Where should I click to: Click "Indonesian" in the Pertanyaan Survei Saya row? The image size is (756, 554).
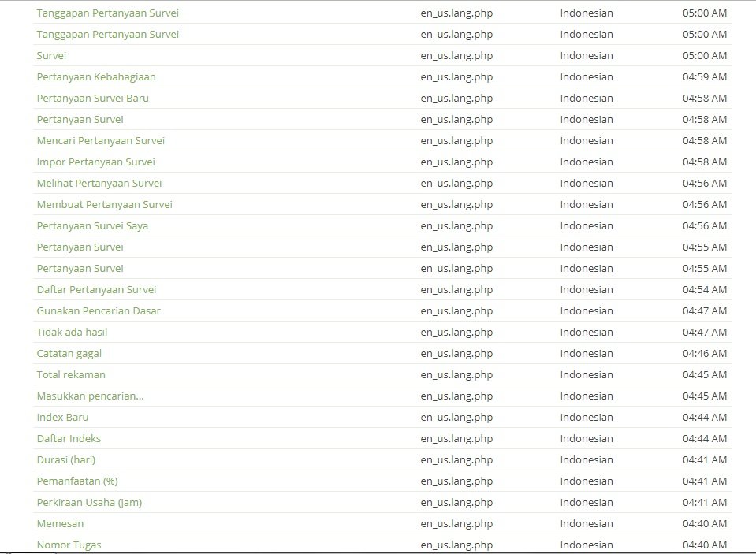click(587, 225)
